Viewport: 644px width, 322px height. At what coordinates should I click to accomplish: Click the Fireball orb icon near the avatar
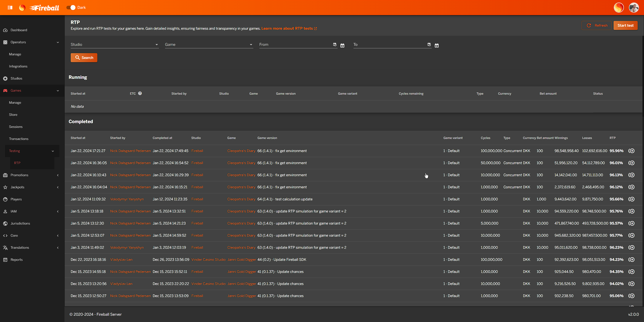click(619, 8)
